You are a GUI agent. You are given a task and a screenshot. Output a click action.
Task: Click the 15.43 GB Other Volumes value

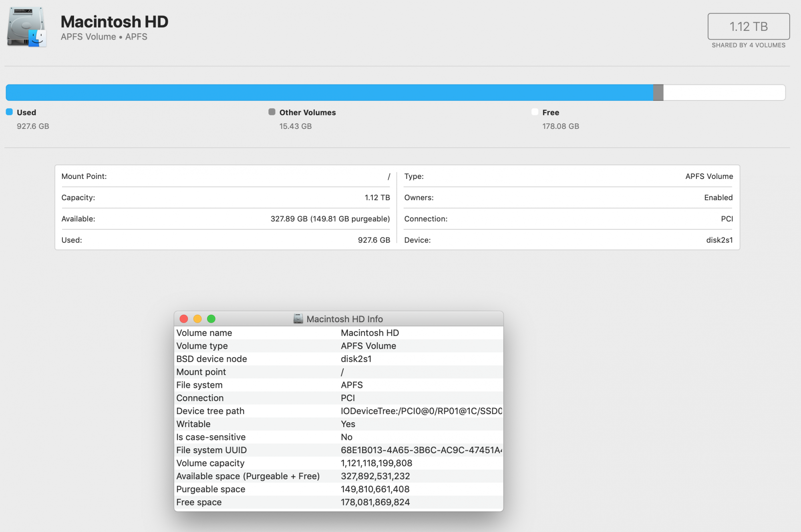[296, 126]
